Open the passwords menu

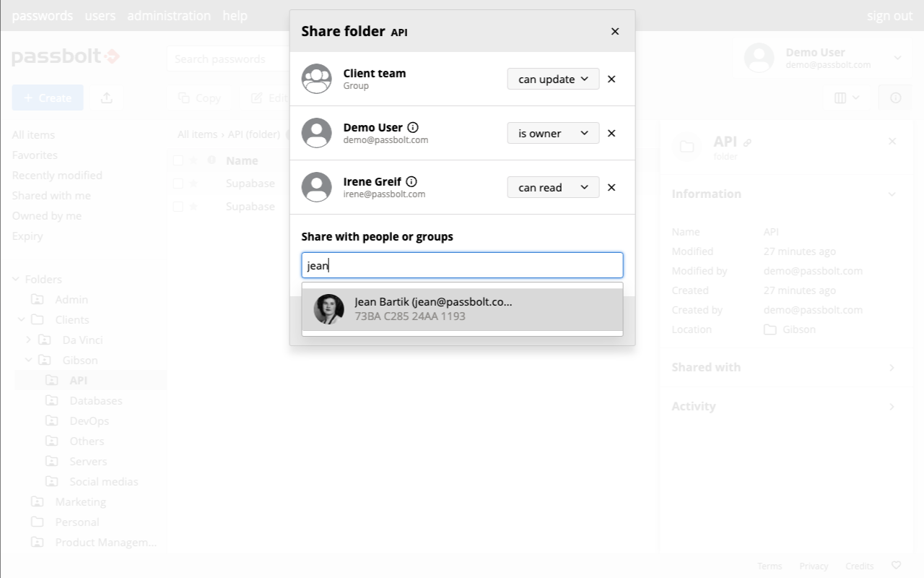click(x=43, y=15)
